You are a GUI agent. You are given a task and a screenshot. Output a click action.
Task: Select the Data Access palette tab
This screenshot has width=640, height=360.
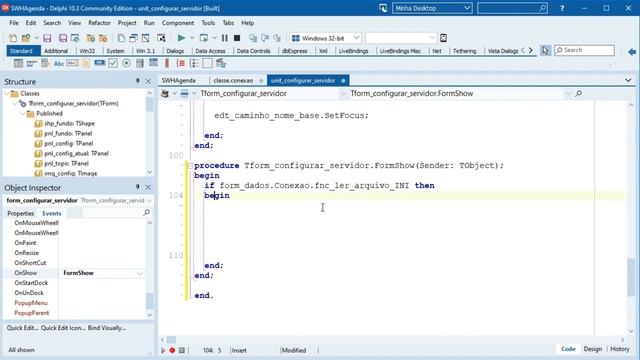210,51
